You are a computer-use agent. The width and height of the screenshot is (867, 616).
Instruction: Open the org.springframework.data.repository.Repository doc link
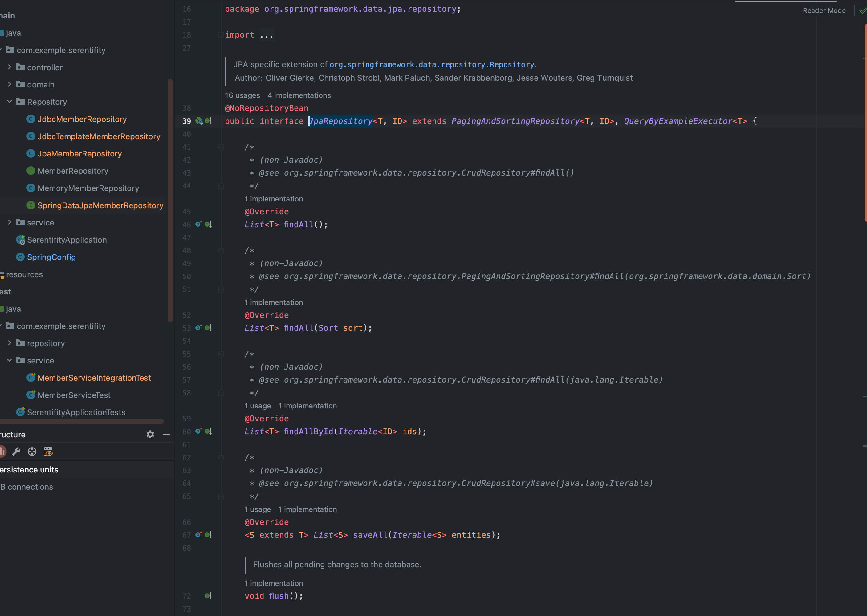pos(432,64)
